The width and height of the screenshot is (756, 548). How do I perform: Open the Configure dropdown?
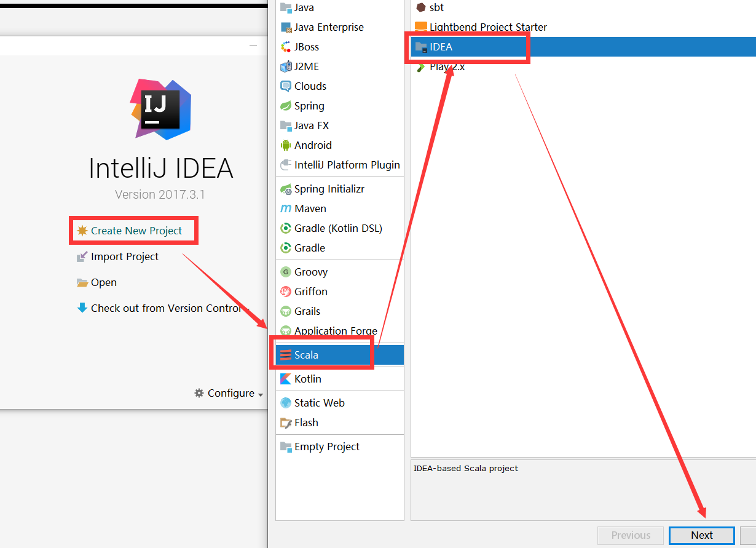click(x=229, y=393)
